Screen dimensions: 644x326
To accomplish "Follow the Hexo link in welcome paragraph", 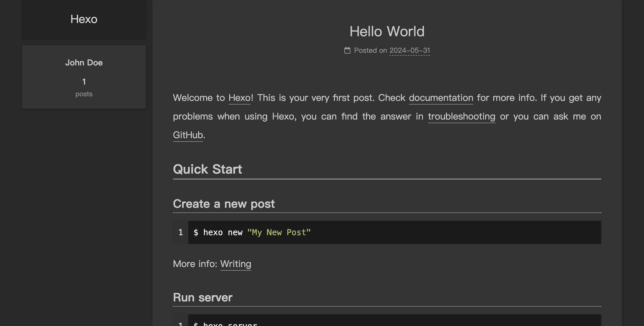I will [x=239, y=98].
